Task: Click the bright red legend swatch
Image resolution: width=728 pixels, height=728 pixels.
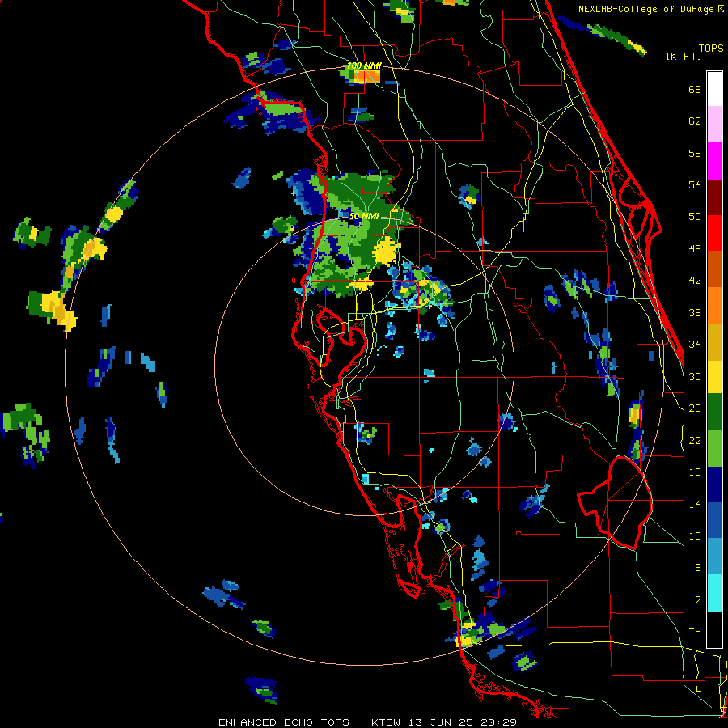Action: (x=714, y=233)
